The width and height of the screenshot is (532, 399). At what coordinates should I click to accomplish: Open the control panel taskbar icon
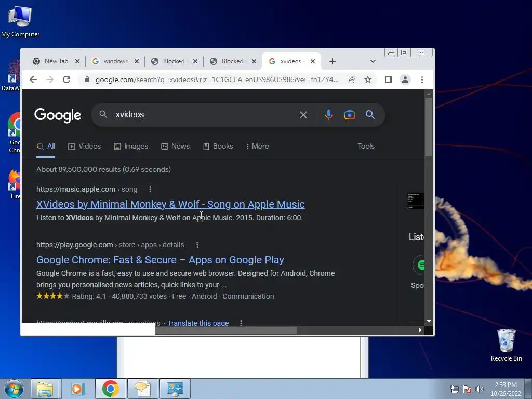[x=175, y=389]
